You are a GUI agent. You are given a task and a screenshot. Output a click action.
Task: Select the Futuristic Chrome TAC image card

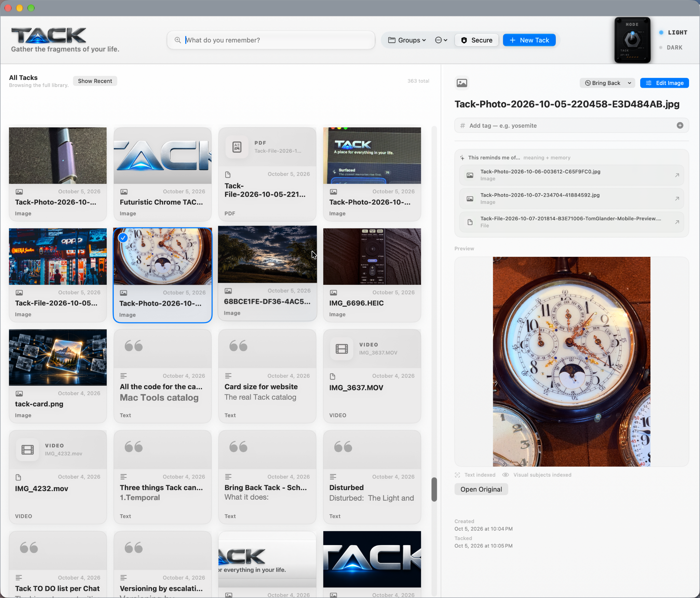162,174
